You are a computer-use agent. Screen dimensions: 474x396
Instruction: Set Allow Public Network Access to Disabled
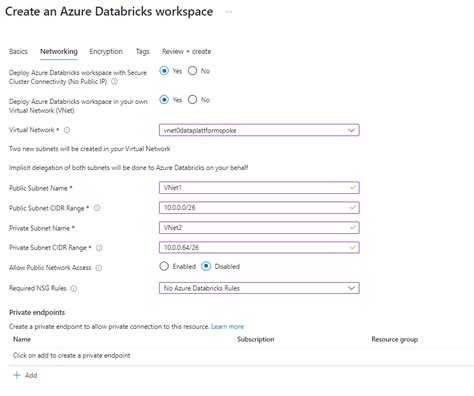tap(206, 266)
